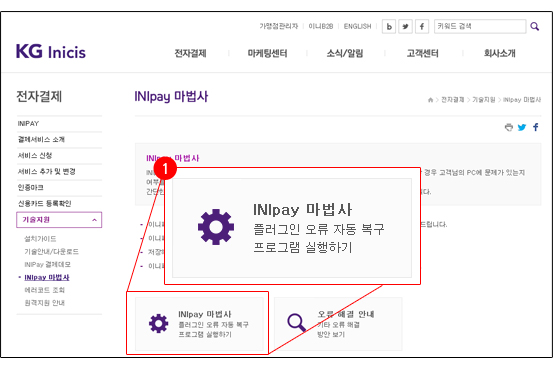
Task: Run INIpay 마법사 auto recovery program
Action: [199, 324]
